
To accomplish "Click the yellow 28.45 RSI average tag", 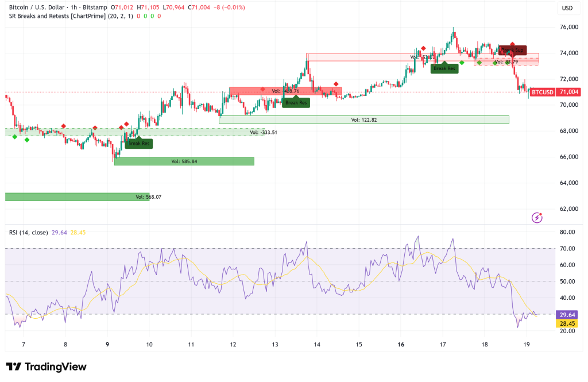I will click(x=567, y=323).
